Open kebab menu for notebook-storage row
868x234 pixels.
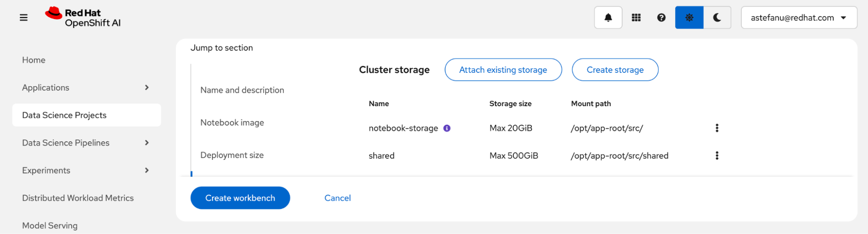[x=717, y=128]
